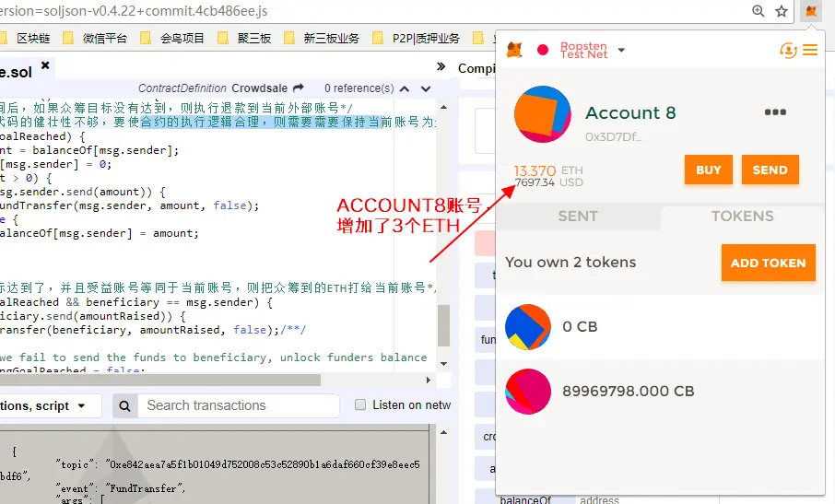Open the transactions, script filter dropdown
The image size is (835, 504).
point(51,406)
